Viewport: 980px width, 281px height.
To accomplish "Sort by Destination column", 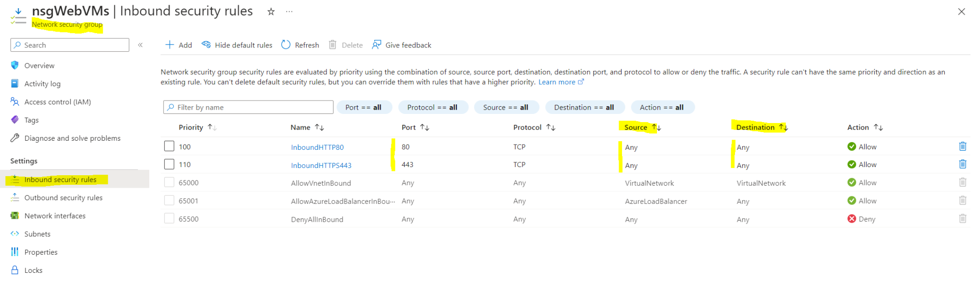I will (762, 127).
